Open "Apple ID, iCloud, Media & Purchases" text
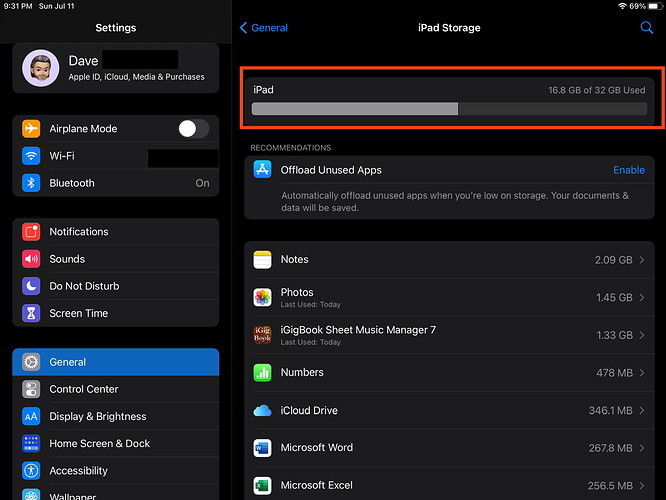Image resolution: width=666 pixels, height=500 pixels. point(136,77)
